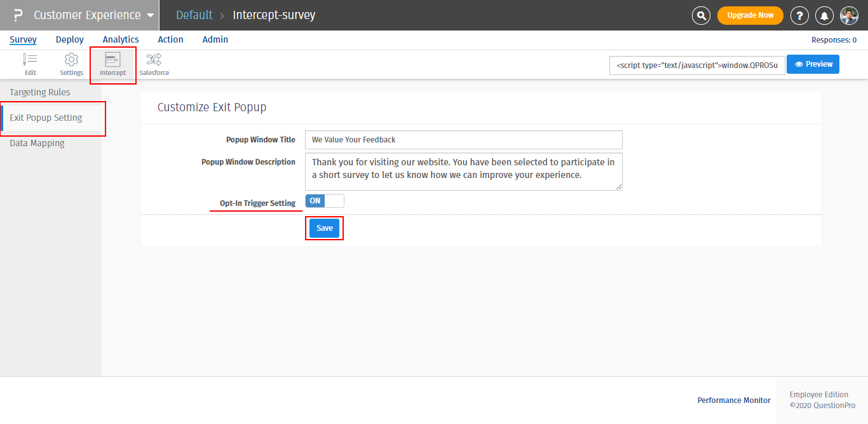Click the QuestionPro logo
The image size is (868, 424).
point(17,15)
